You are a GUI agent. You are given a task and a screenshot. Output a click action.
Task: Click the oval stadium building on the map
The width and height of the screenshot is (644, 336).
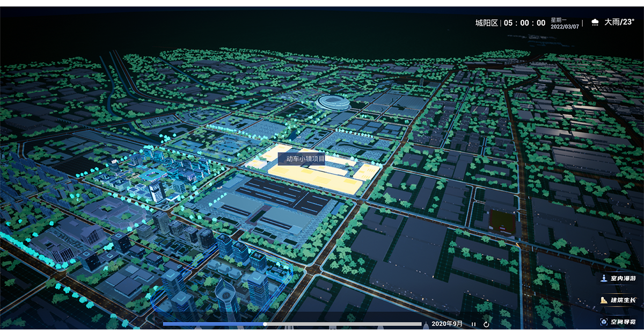tap(333, 102)
